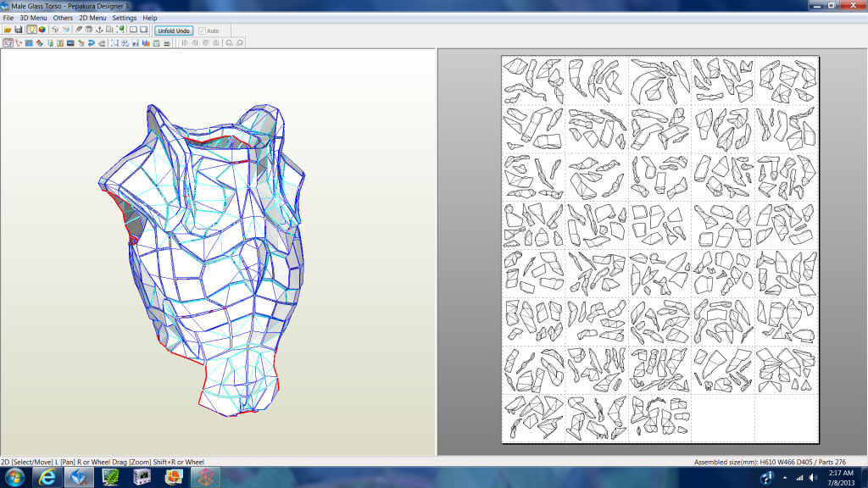The image size is (868, 488).
Task: Toggle the colored cube texture display
Action: [x=42, y=30]
